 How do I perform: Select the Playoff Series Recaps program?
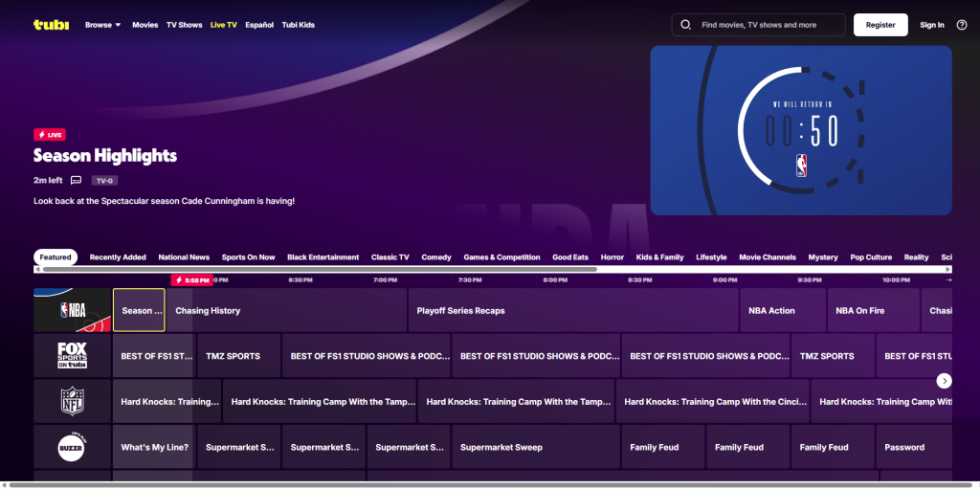573,310
